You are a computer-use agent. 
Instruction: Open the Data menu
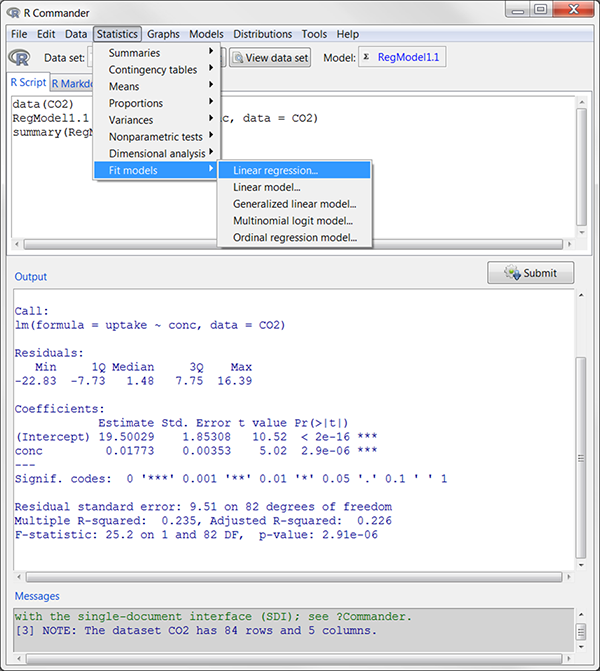[76, 34]
